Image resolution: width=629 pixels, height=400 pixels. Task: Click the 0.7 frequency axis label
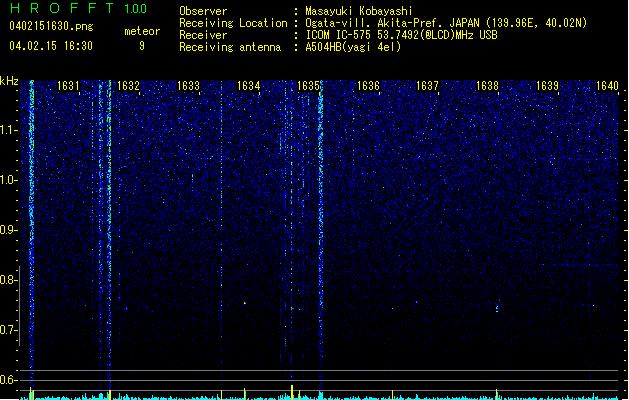pyautogui.click(x=9, y=330)
